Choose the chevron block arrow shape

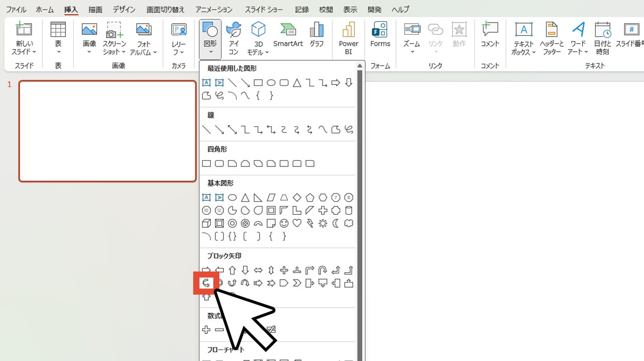[297, 283]
